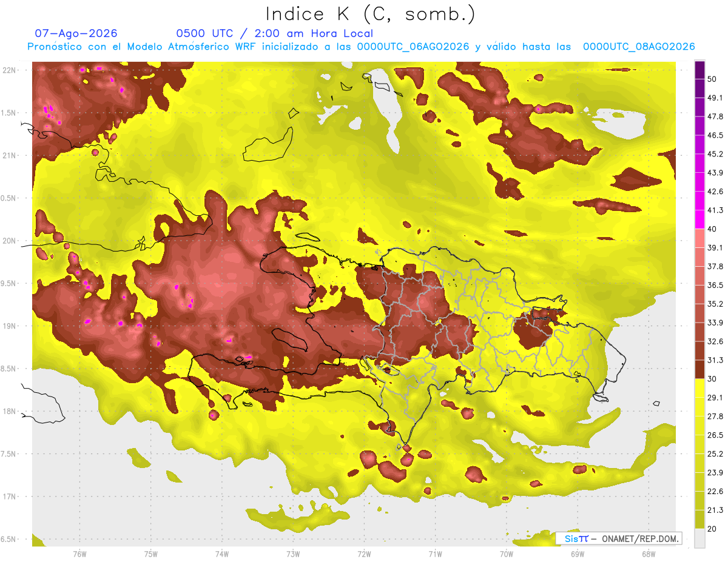The width and height of the screenshot is (728, 562).
Task: Select the date text "07-Ago-2026"
Action: (x=76, y=33)
